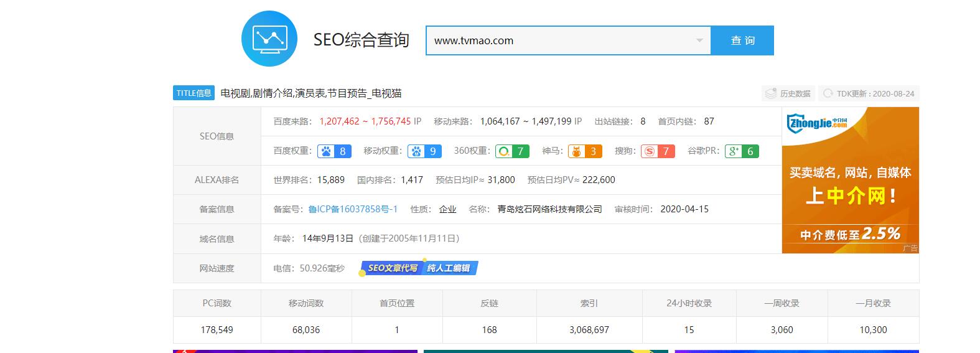The width and height of the screenshot is (980, 353).
Task: Click the Sogou weight badge 7
Action: [658, 151]
